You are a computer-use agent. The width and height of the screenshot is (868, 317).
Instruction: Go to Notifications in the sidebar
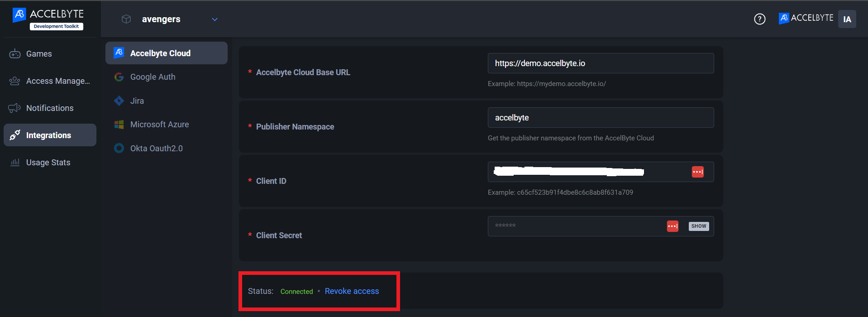click(x=50, y=108)
